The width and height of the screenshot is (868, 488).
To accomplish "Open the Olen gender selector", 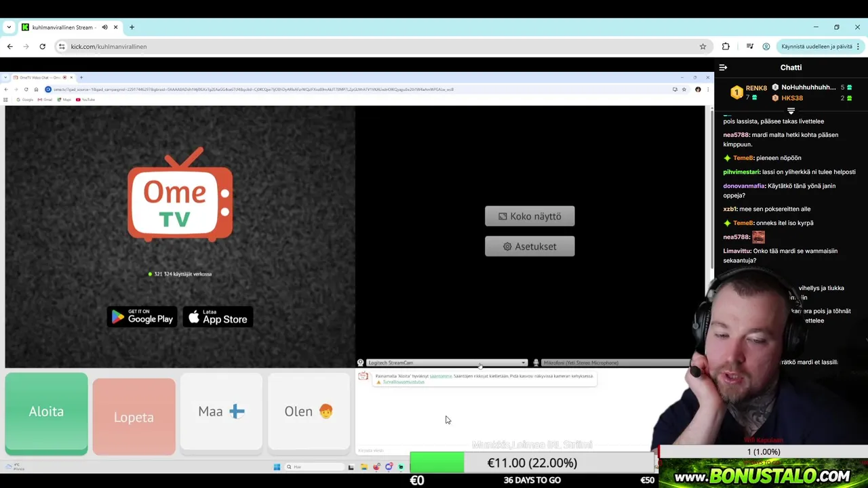I will click(x=309, y=411).
